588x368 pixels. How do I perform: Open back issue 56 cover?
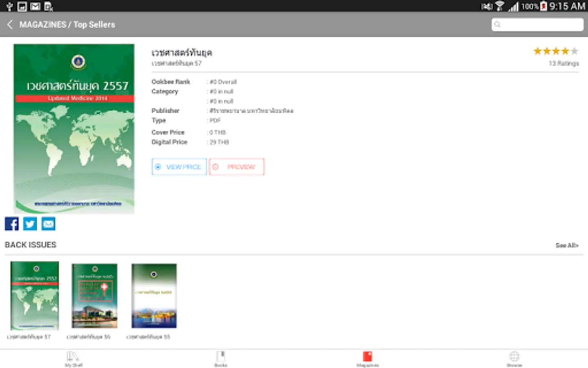[94, 296]
